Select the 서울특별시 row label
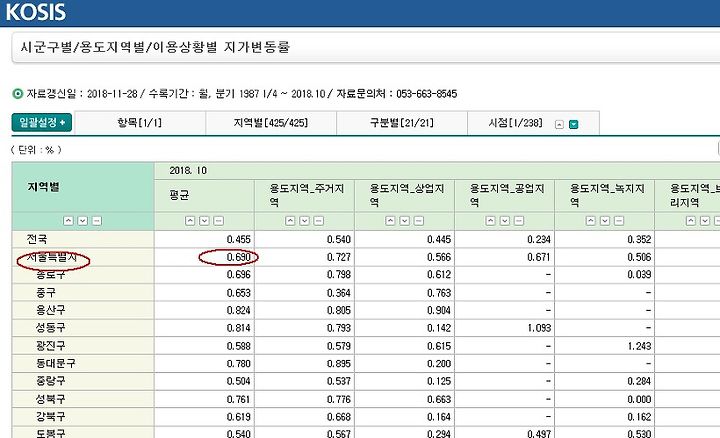Image resolution: width=720 pixels, height=438 pixels. tap(52, 258)
